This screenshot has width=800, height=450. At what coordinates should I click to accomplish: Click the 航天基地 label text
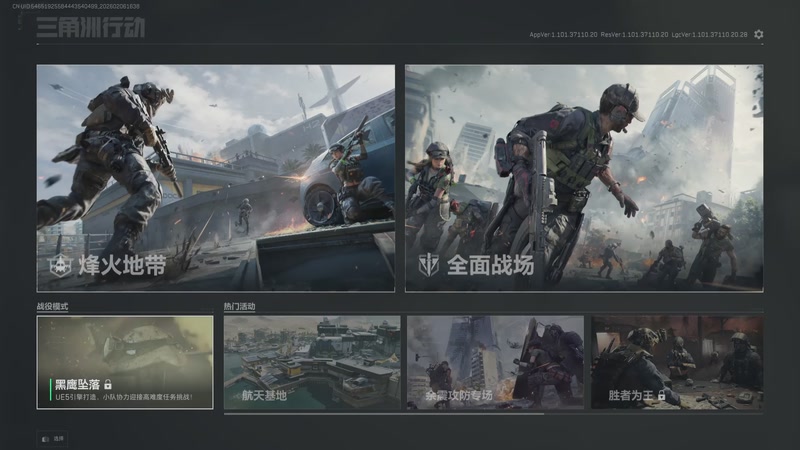[x=264, y=395]
